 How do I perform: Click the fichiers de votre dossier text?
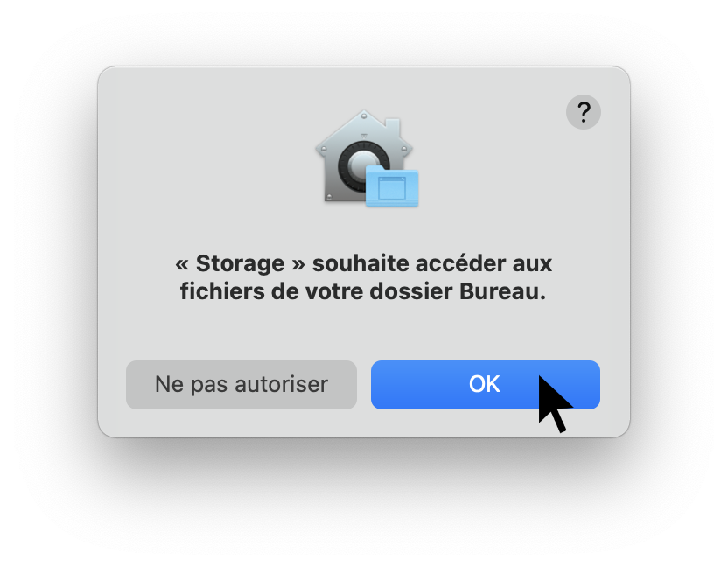pos(316,291)
